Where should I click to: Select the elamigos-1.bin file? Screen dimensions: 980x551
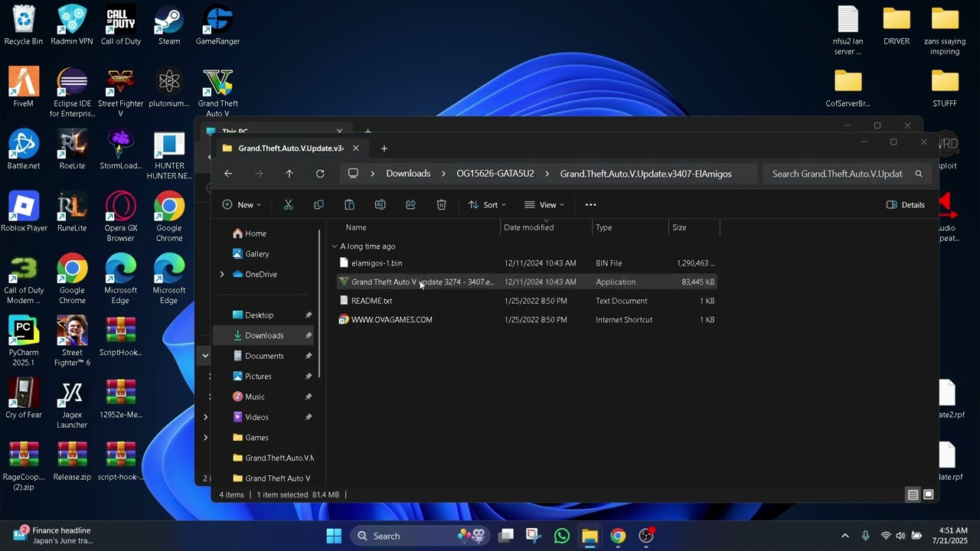(x=525, y=263)
